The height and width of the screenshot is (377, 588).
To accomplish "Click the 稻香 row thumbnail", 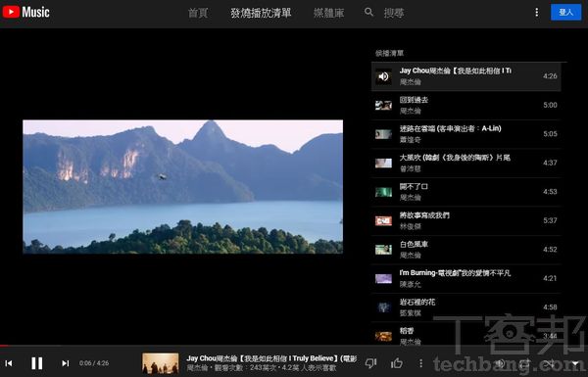I will [383, 337].
